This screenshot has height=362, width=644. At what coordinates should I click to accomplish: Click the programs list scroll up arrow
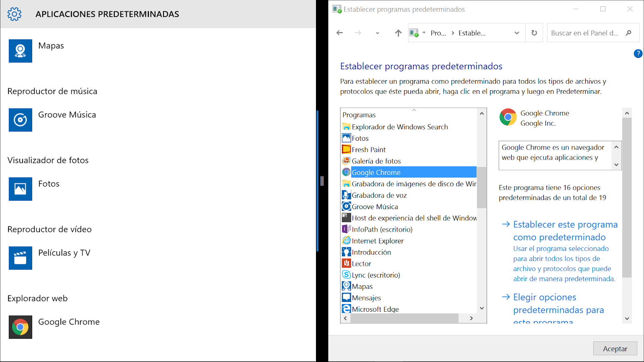point(482,113)
